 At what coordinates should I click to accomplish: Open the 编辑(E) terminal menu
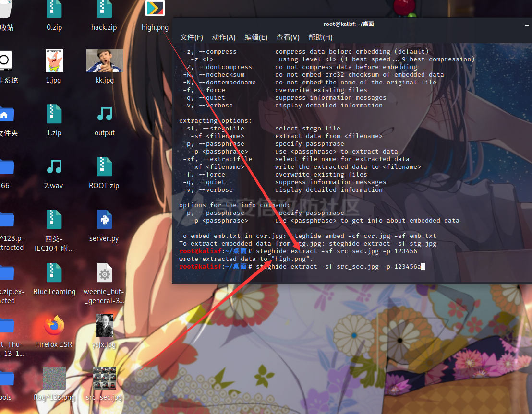[256, 37]
